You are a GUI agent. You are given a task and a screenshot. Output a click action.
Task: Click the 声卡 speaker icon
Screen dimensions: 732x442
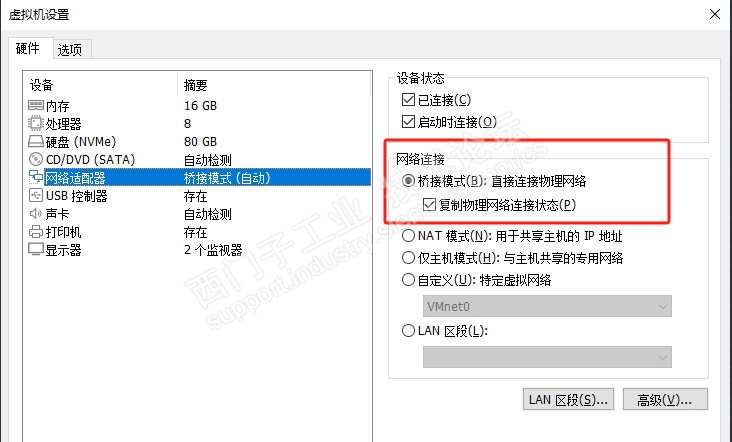pyautogui.click(x=36, y=214)
